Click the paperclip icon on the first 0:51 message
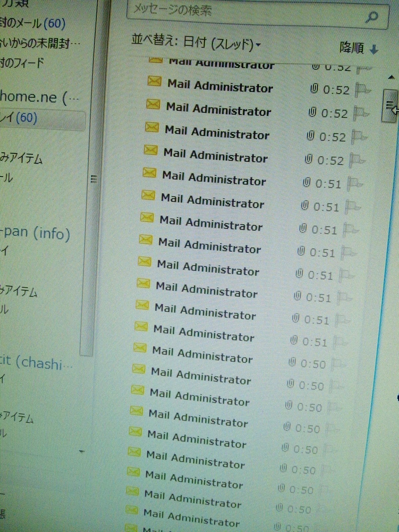 pos(307,183)
